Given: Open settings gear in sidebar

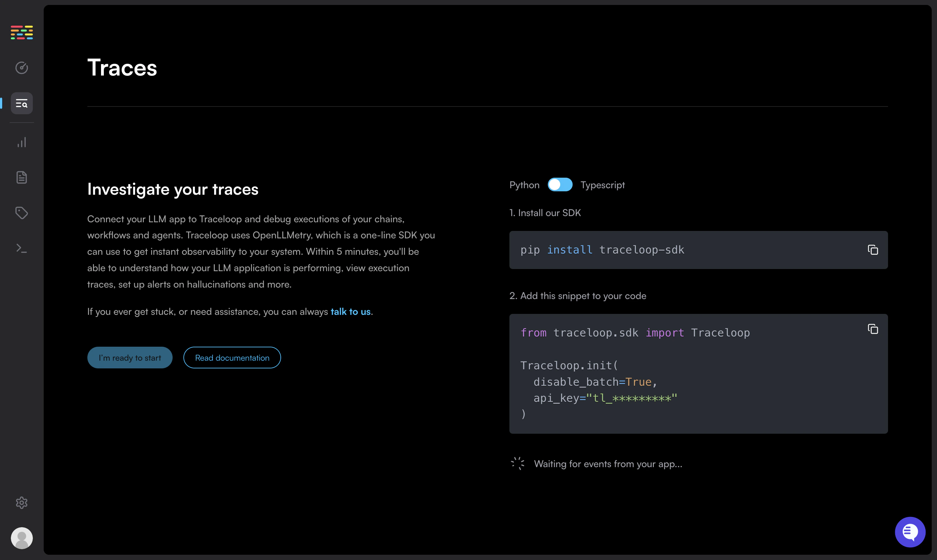Looking at the screenshot, I should tap(21, 503).
